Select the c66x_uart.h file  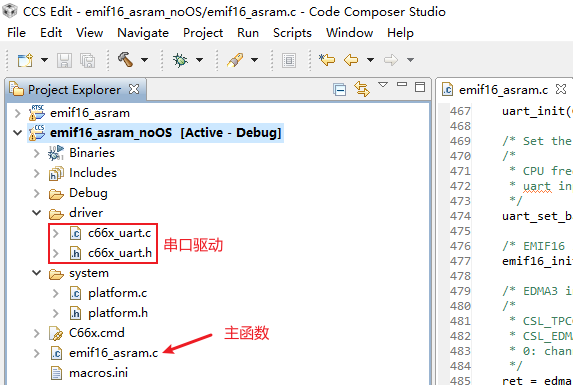[x=119, y=253]
